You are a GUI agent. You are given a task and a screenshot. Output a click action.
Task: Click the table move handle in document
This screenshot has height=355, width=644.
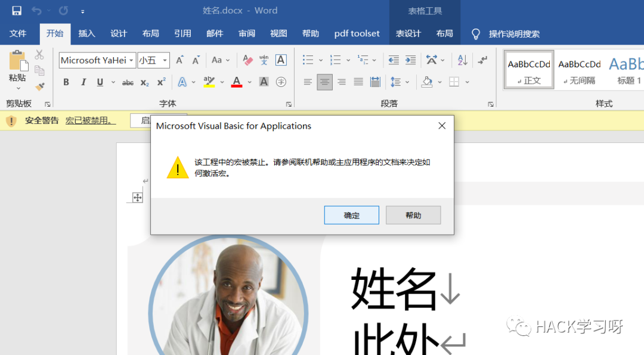coord(137,198)
